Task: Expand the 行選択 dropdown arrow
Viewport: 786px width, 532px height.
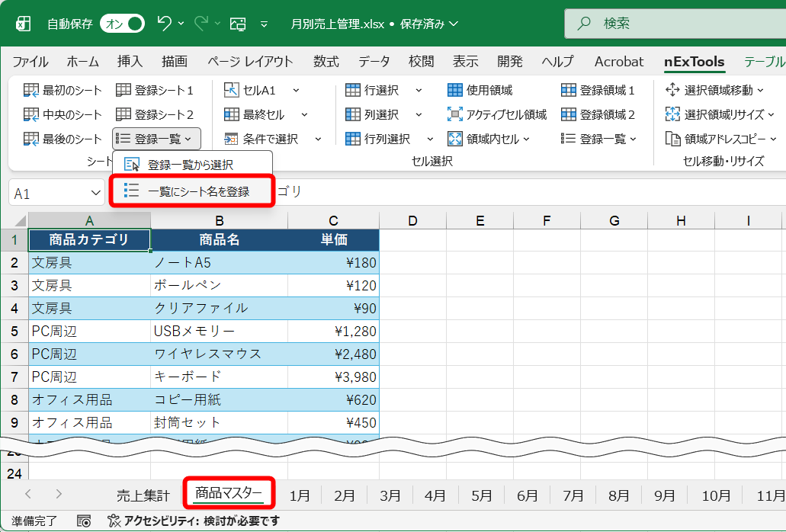Action: point(419,90)
